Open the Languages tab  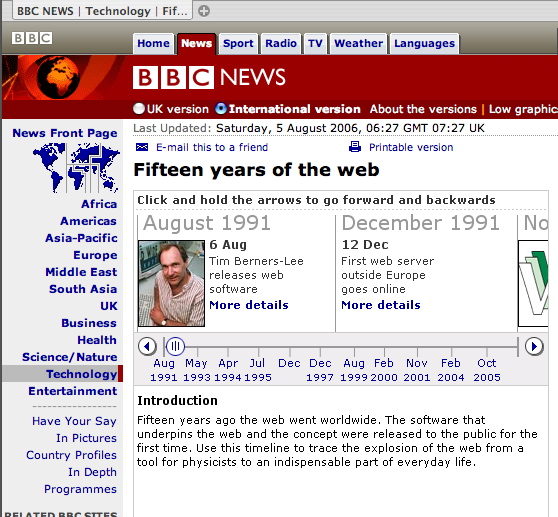point(425,43)
